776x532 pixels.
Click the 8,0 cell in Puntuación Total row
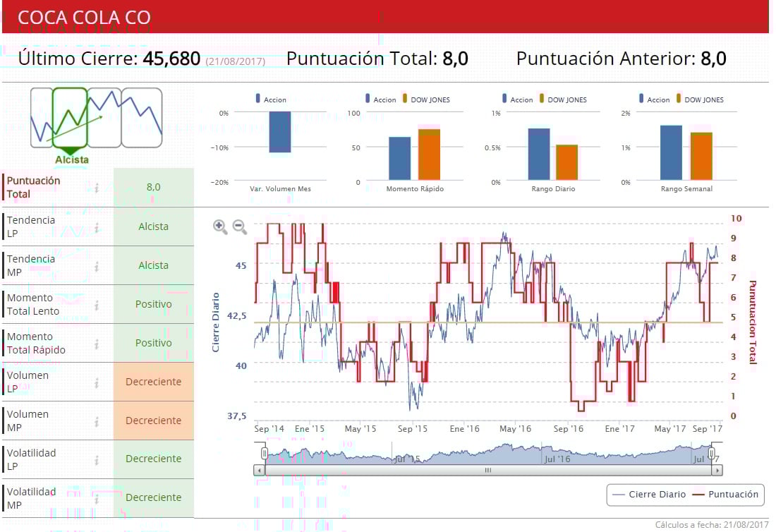[x=153, y=187]
